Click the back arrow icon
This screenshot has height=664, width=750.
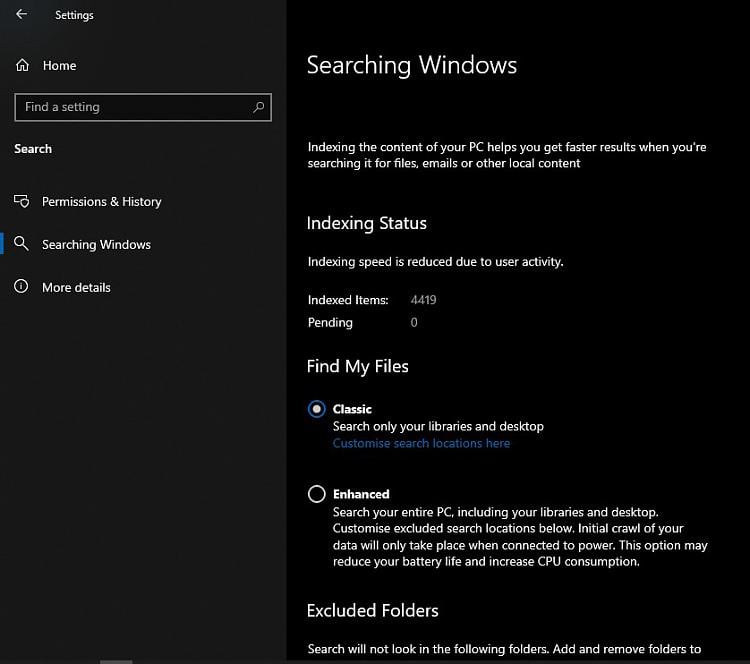coord(21,14)
